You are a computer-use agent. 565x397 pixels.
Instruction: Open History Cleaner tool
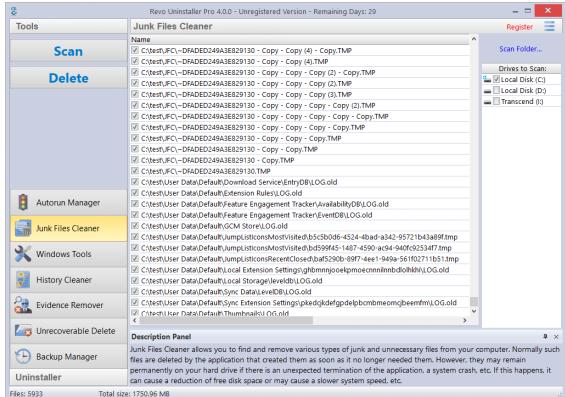click(68, 280)
